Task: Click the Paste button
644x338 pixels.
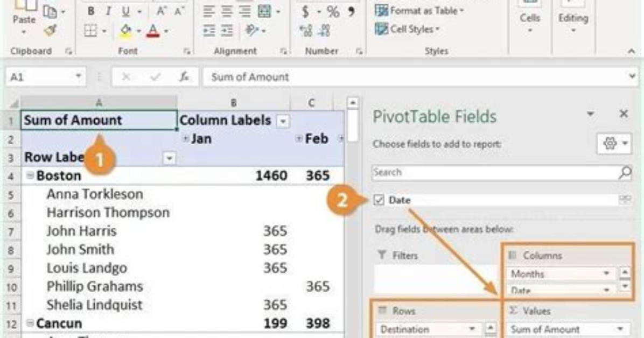Action: pos(24,12)
